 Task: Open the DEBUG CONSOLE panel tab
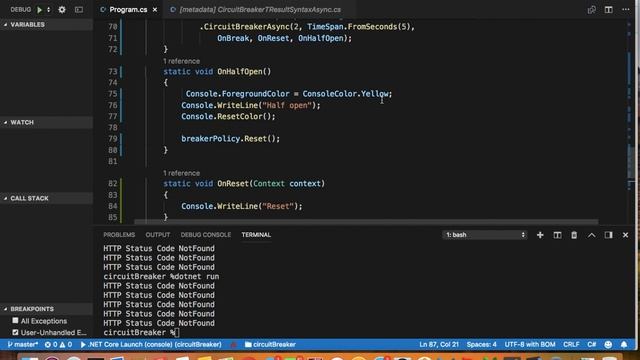[x=206, y=235]
